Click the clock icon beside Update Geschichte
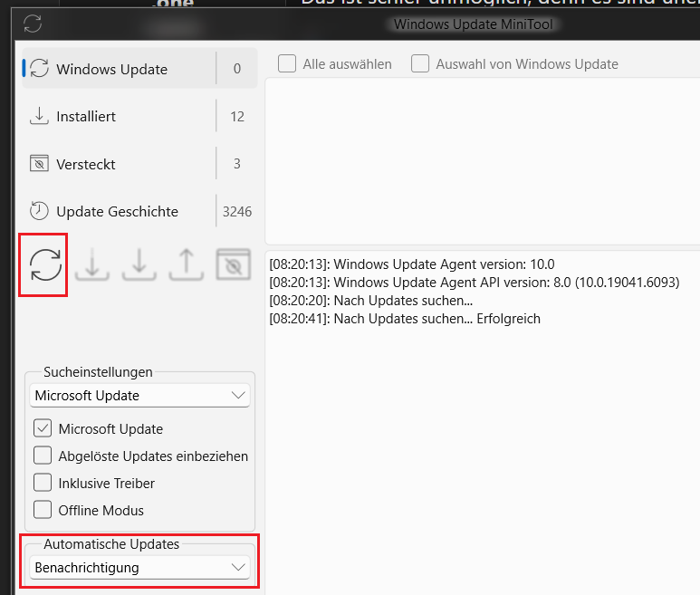Image resolution: width=700 pixels, height=595 pixels. [39, 211]
